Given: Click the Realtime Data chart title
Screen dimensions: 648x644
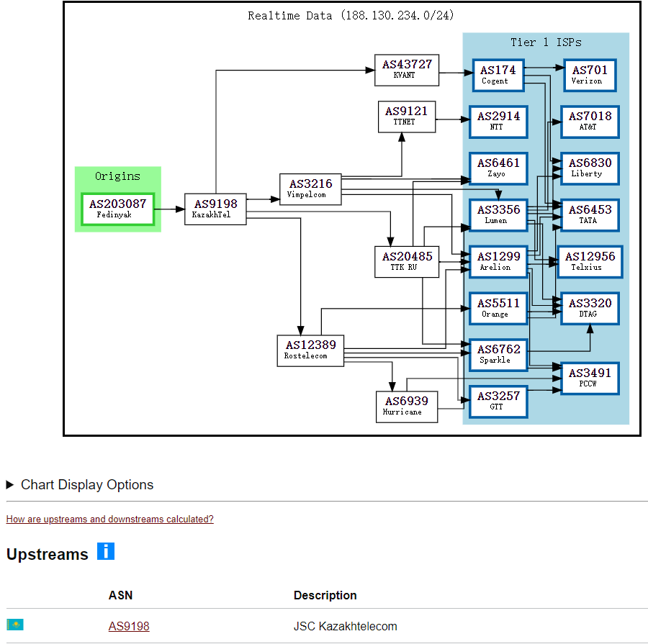Looking at the screenshot, I should (351, 16).
